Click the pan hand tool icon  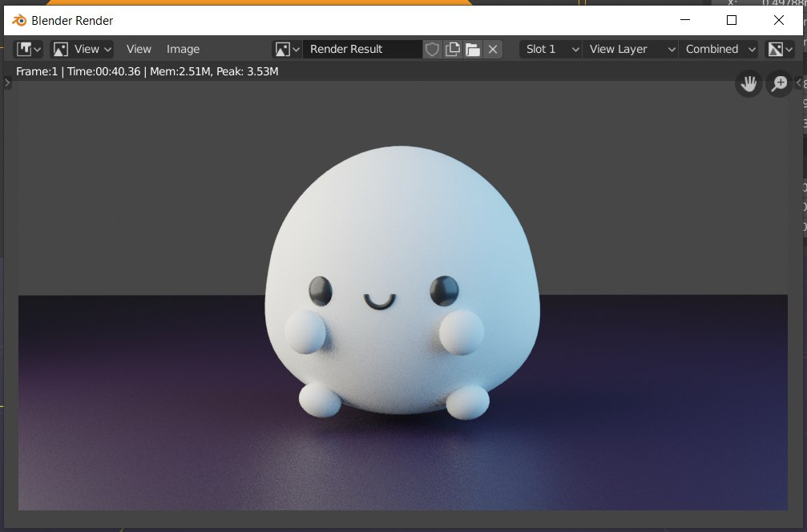pos(748,84)
